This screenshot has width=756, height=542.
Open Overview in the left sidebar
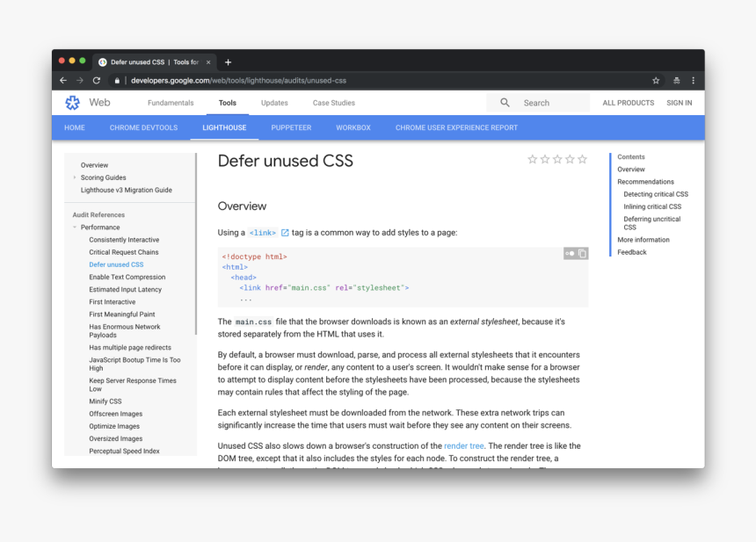pos(95,165)
